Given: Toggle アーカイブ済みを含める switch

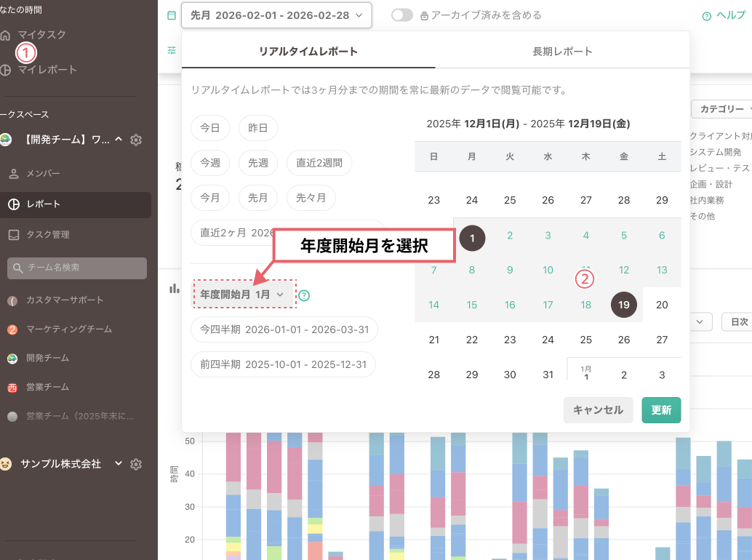Looking at the screenshot, I should point(401,15).
